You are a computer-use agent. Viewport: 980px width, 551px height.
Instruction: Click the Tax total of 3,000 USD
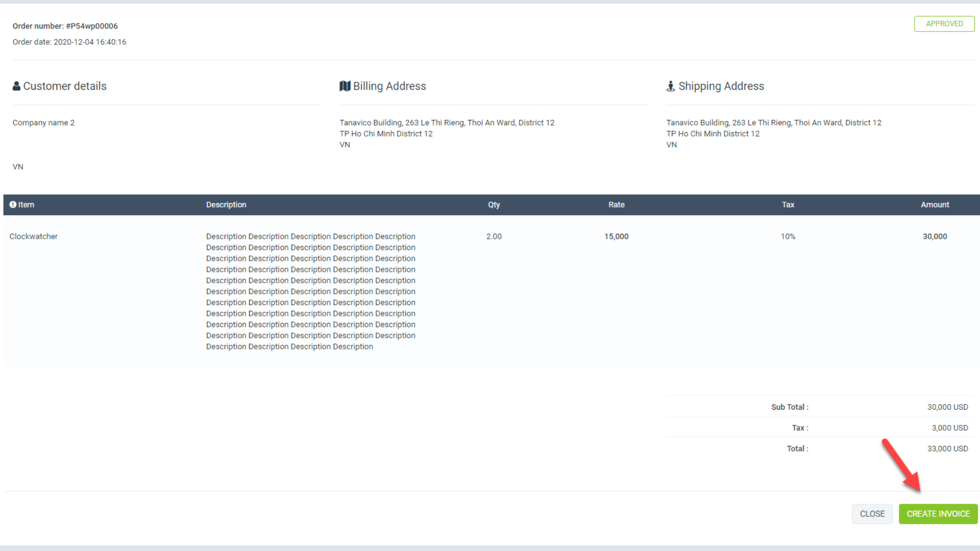click(950, 428)
